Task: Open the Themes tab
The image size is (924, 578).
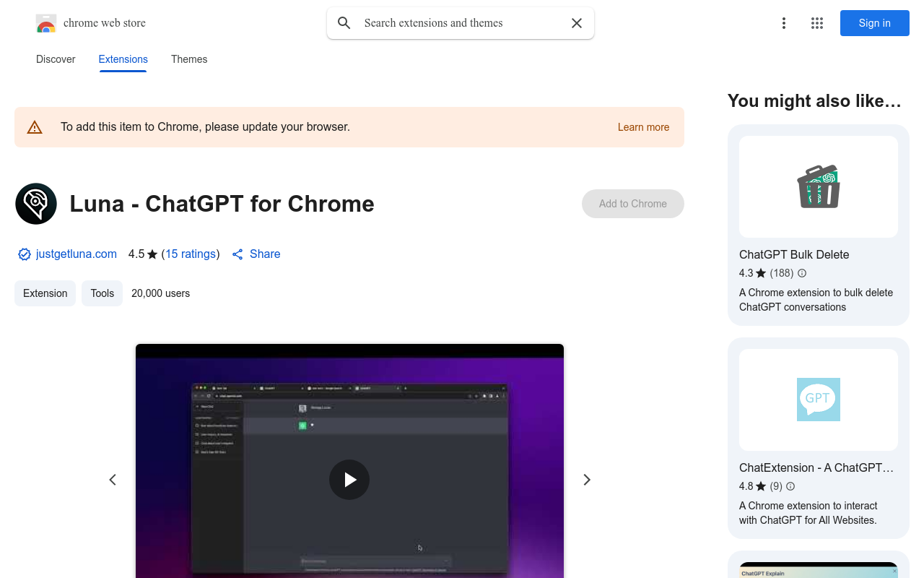Action: 189,59
